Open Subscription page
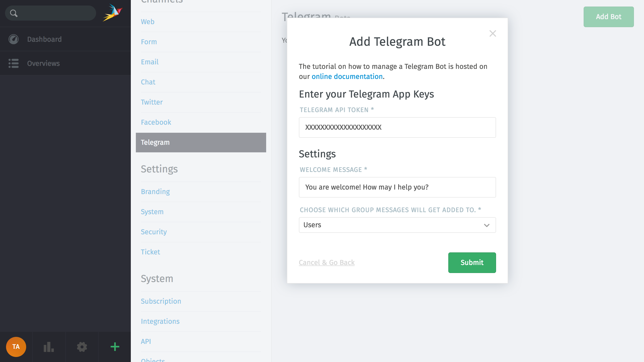This screenshot has width=644, height=362. (x=161, y=301)
